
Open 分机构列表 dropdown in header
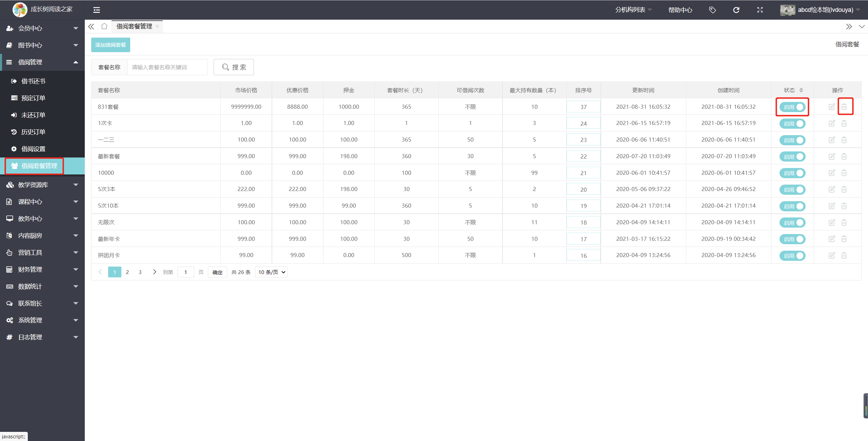(x=633, y=10)
